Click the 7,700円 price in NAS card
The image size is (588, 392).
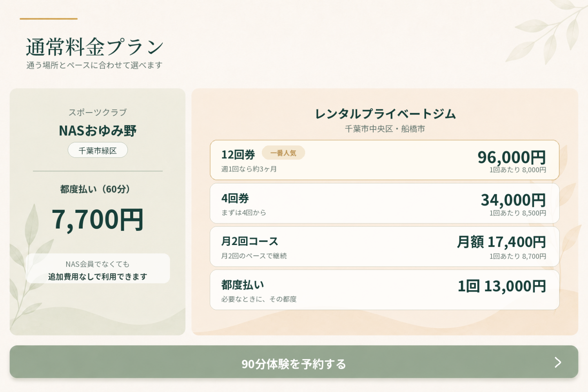[x=98, y=220]
